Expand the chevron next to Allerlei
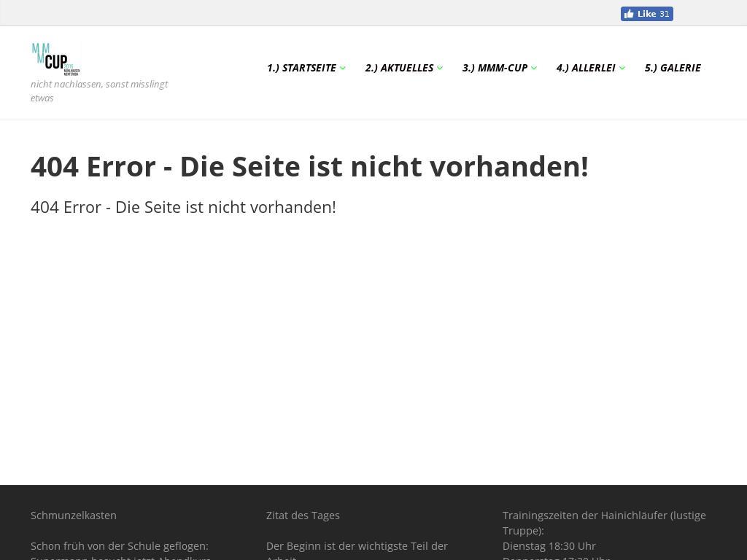 coord(622,68)
